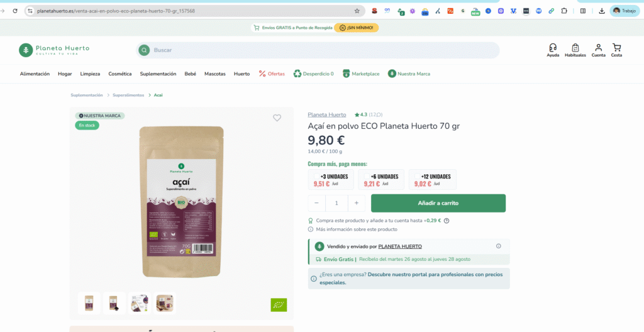Select the second product thumbnail image
644x332 pixels.
pyautogui.click(x=114, y=303)
